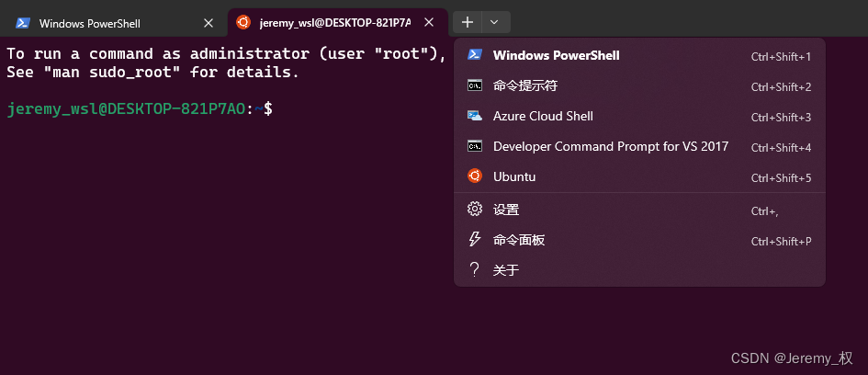Viewport: 868px width, 375px height.
Task: Click the Ctrl+Shift+2 shortcut label
Action: (x=781, y=87)
